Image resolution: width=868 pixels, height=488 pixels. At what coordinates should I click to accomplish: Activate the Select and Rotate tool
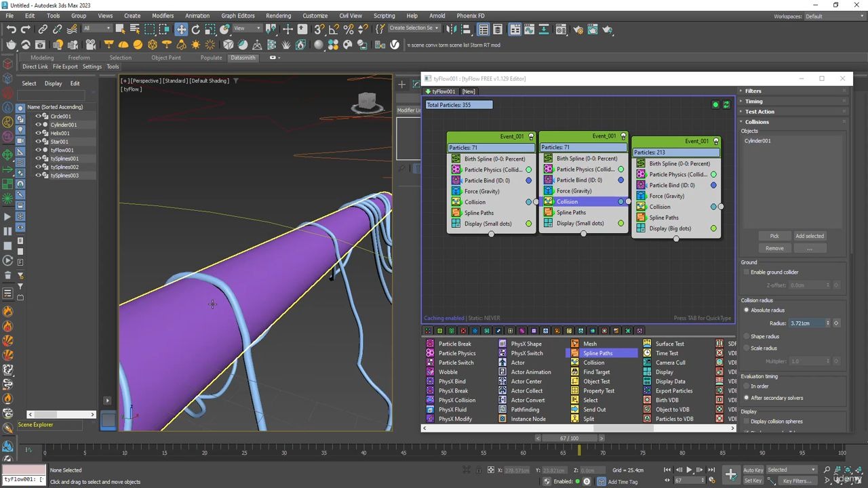[x=196, y=29]
